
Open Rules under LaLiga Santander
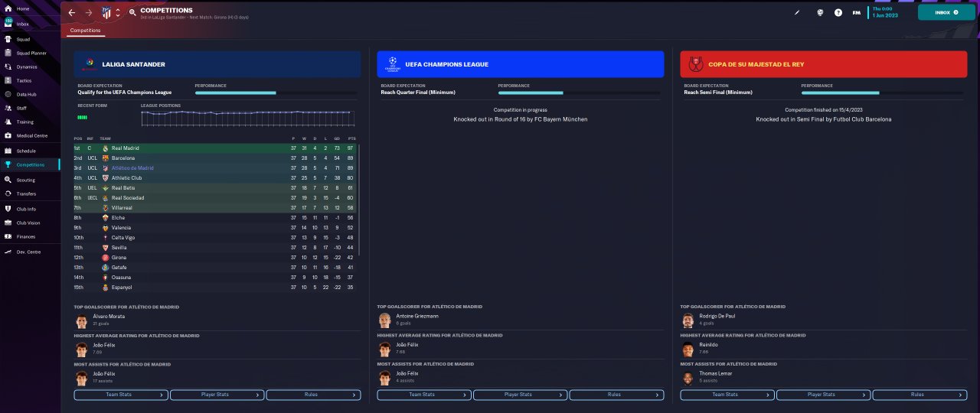(x=314, y=395)
